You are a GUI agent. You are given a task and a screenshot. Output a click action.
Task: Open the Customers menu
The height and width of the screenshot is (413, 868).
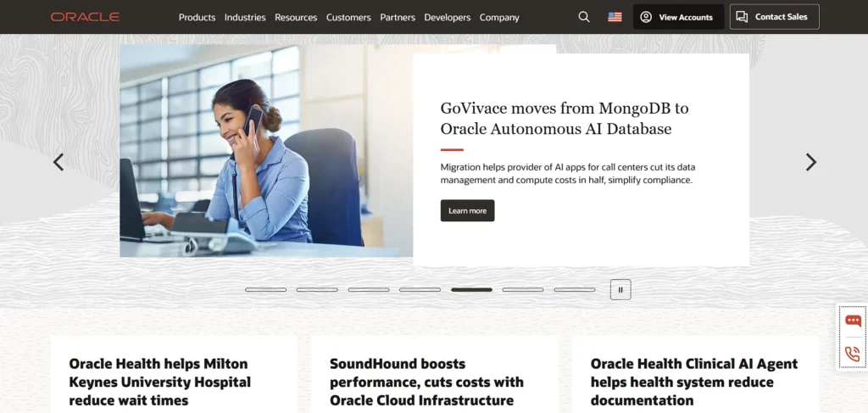pos(348,17)
